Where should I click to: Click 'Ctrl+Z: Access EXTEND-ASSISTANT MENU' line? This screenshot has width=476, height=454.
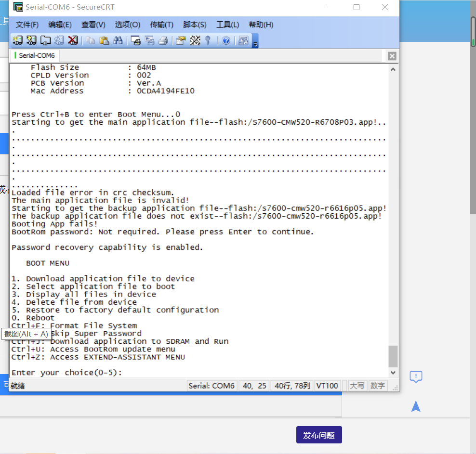coord(98,357)
